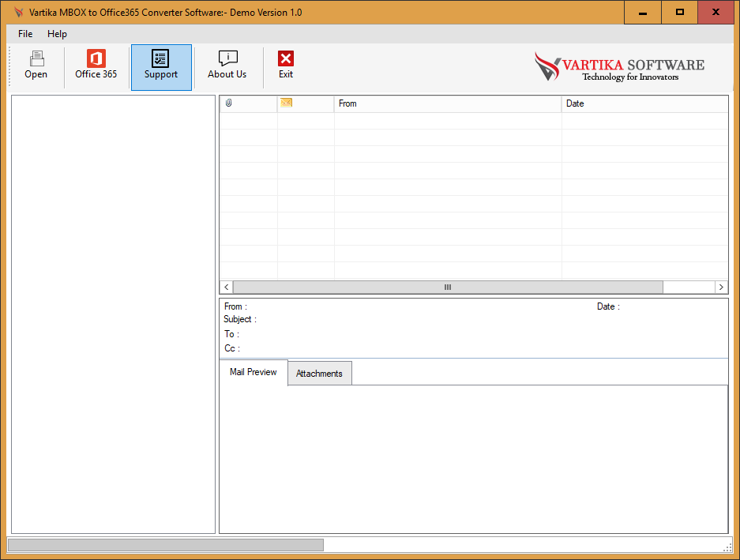Click the Open toolbar icon

[36, 66]
